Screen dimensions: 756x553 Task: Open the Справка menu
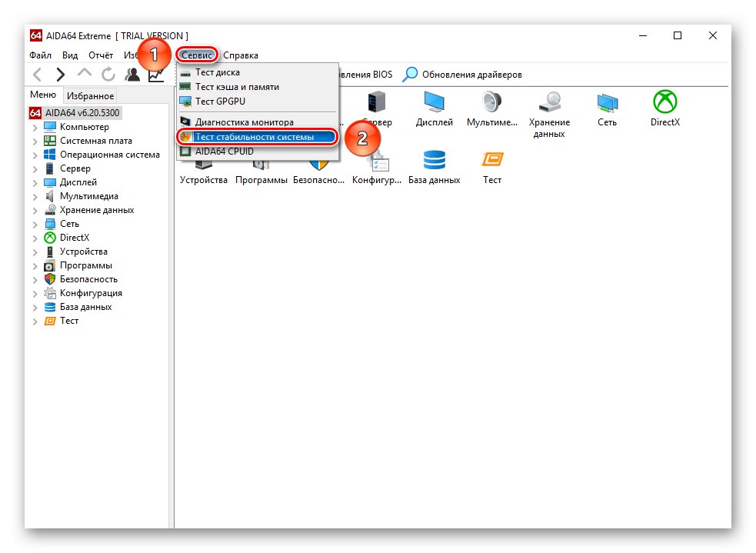241,55
